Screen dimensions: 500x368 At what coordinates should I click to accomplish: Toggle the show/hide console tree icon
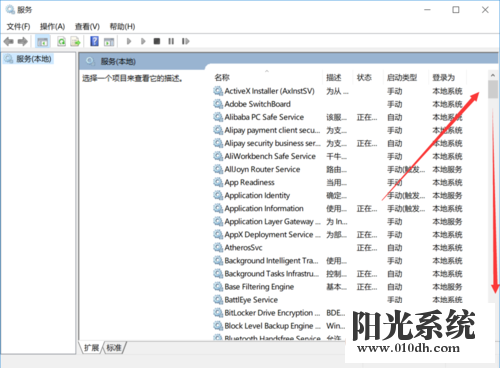pos(43,42)
